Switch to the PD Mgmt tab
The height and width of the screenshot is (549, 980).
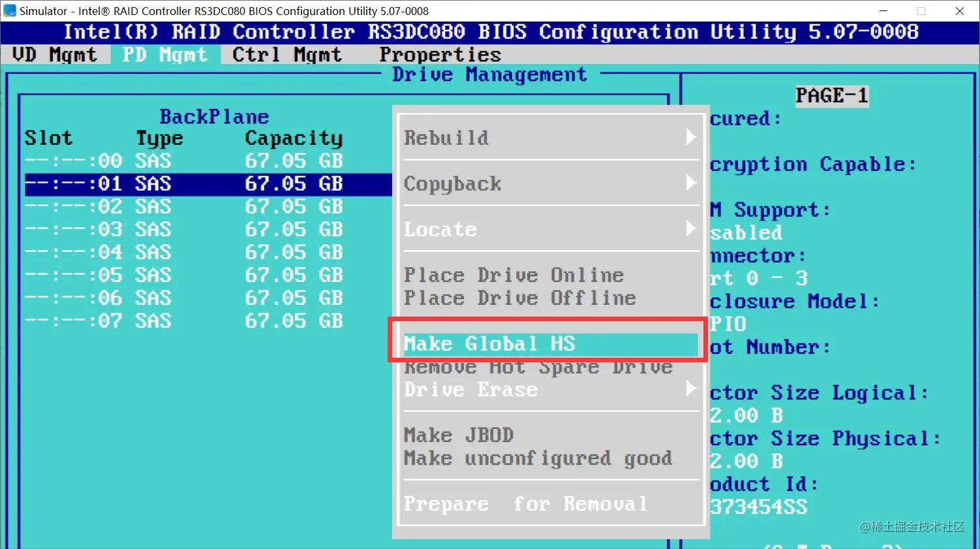click(165, 55)
